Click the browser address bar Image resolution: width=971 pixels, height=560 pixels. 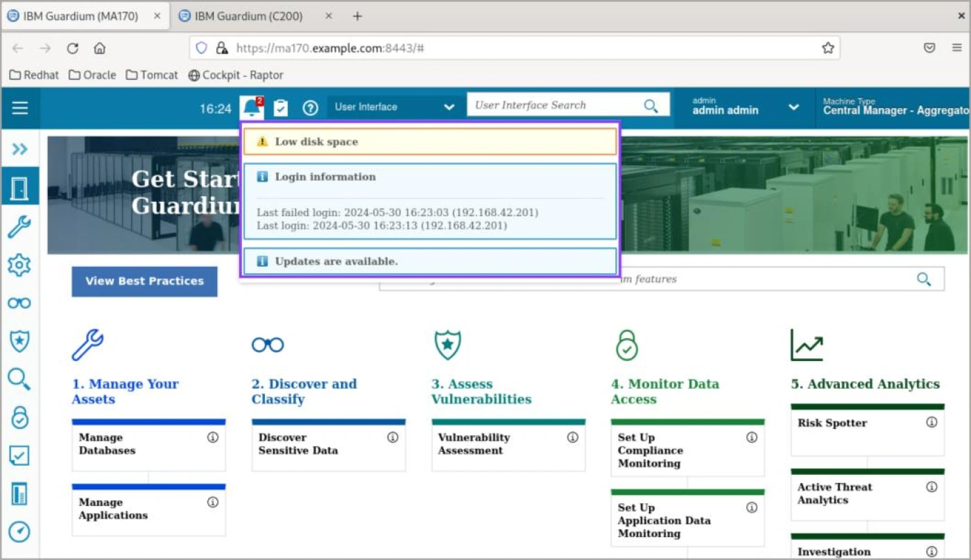[515, 48]
